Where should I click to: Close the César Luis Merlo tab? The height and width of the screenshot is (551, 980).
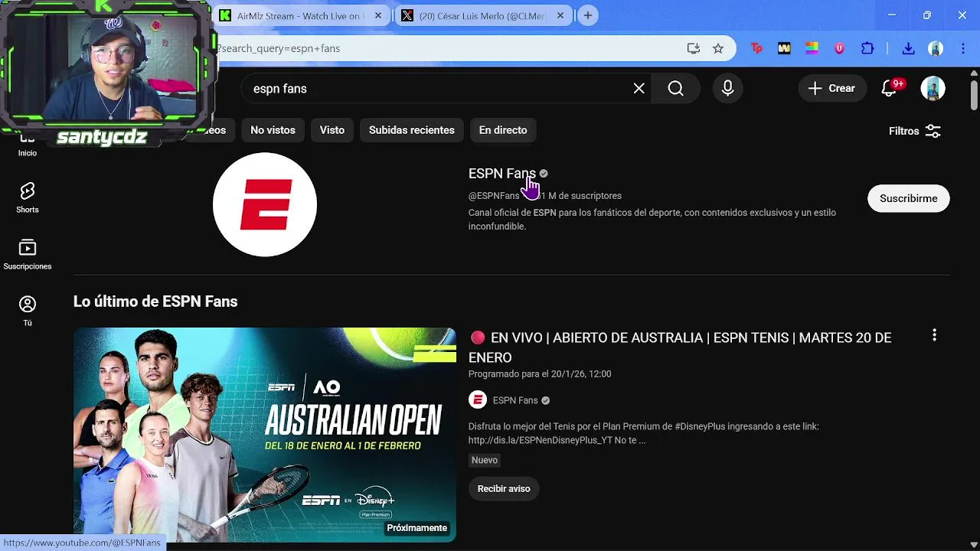coord(560,15)
